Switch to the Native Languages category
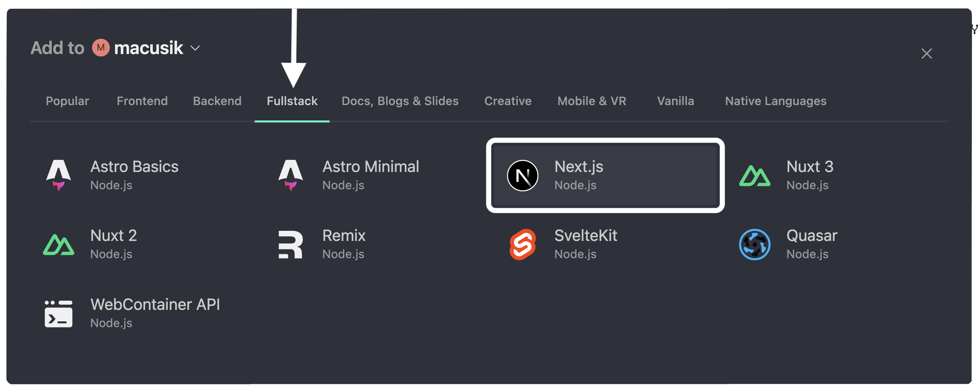 [775, 101]
